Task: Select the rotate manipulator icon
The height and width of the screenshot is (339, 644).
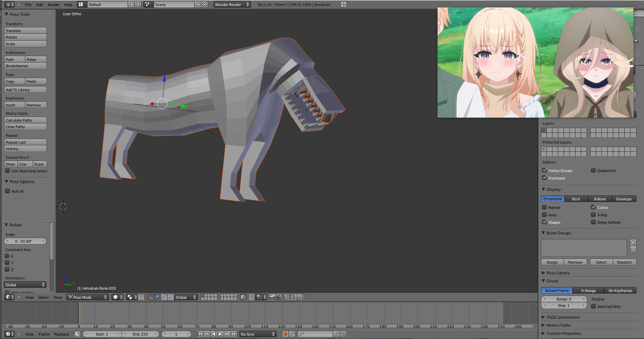Action: 164,297
